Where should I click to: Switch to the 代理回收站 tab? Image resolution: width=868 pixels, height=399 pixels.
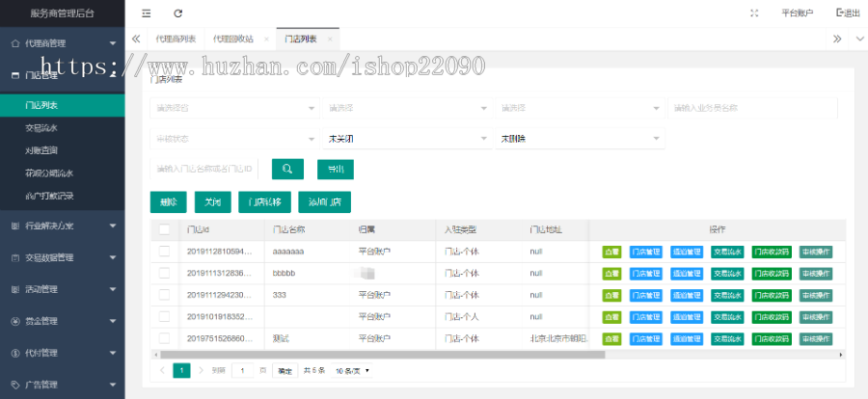pos(233,39)
